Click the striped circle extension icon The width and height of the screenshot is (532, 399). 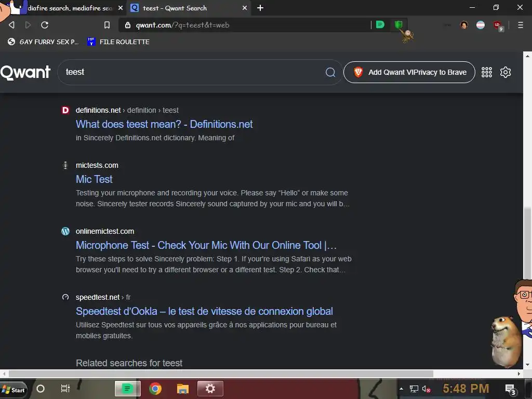(481, 25)
